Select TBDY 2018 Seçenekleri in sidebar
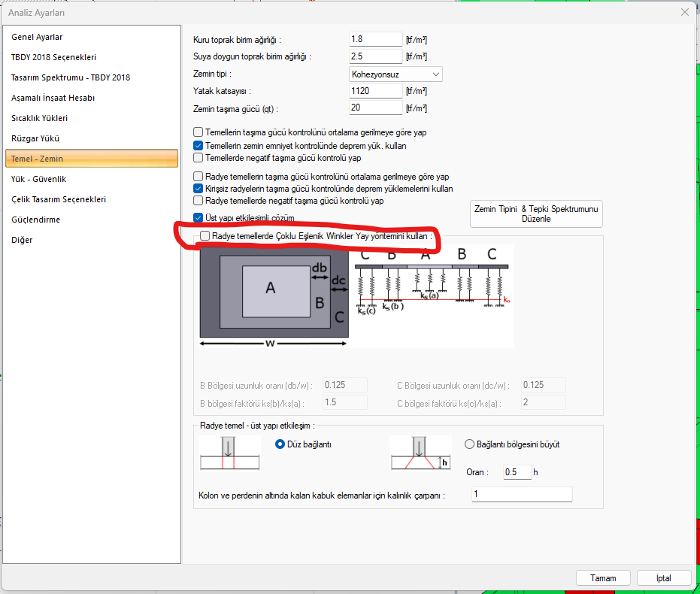The height and width of the screenshot is (594, 700). point(53,57)
